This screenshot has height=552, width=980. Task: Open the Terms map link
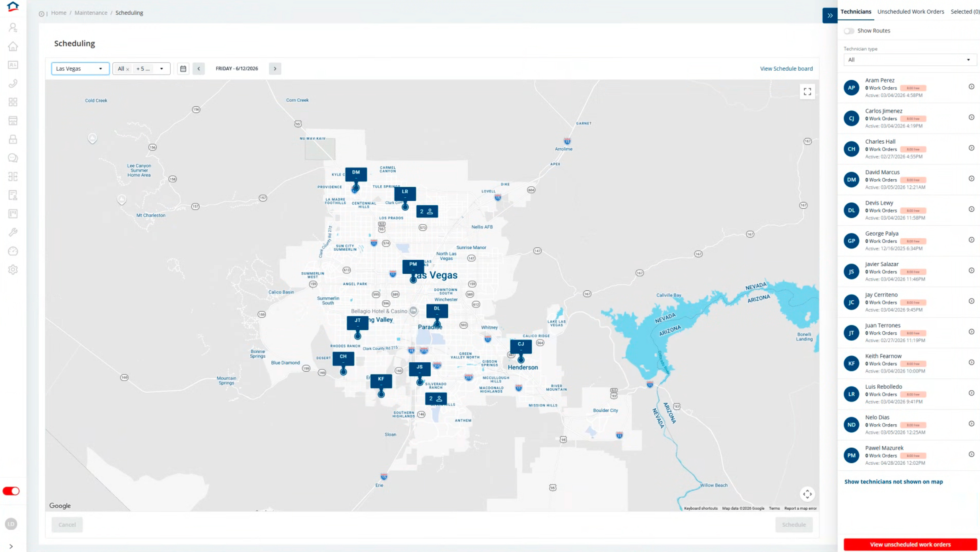pyautogui.click(x=774, y=509)
